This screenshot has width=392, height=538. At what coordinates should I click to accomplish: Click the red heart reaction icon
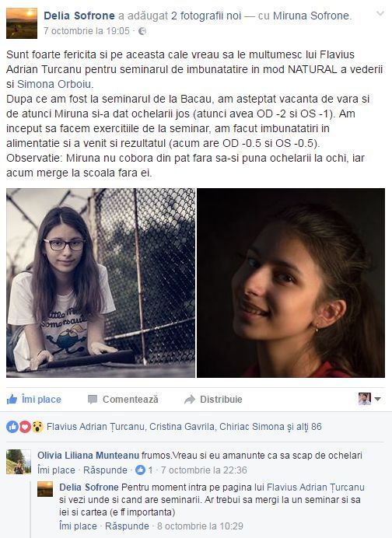(25, 427)
